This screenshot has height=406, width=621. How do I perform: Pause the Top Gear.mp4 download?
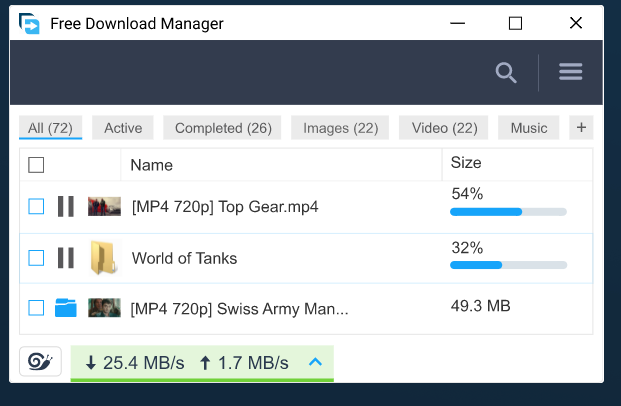(66, 206)
